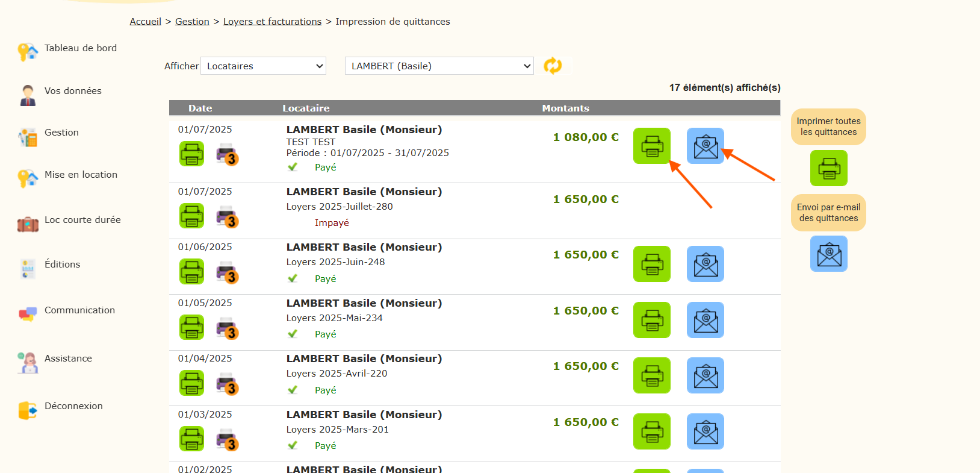The width and height of the screenshot is (980, 473).
Task: Click the Envoi par e-mail des quittances label
Action: click(x=828, y=213)
